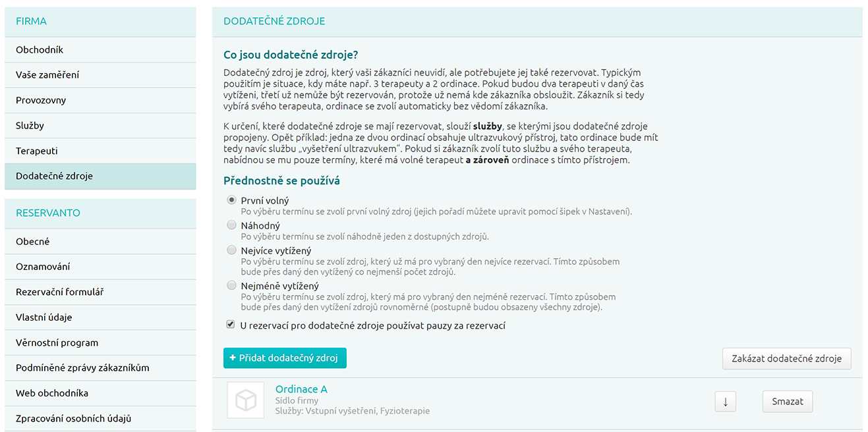This screenshot has height=432, width=868.
Task: Open the Obchodník menu item
Action: point(40,50)
